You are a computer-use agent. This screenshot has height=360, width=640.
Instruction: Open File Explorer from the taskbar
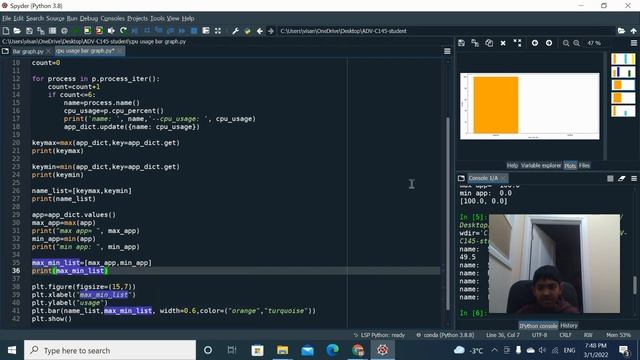(x=282, y=350)
